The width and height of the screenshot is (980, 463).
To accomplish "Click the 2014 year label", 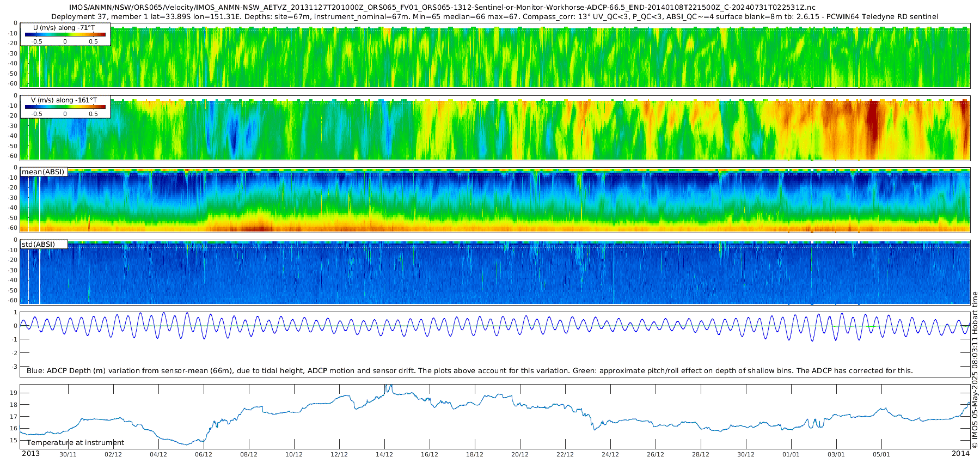I will (960, 454).
